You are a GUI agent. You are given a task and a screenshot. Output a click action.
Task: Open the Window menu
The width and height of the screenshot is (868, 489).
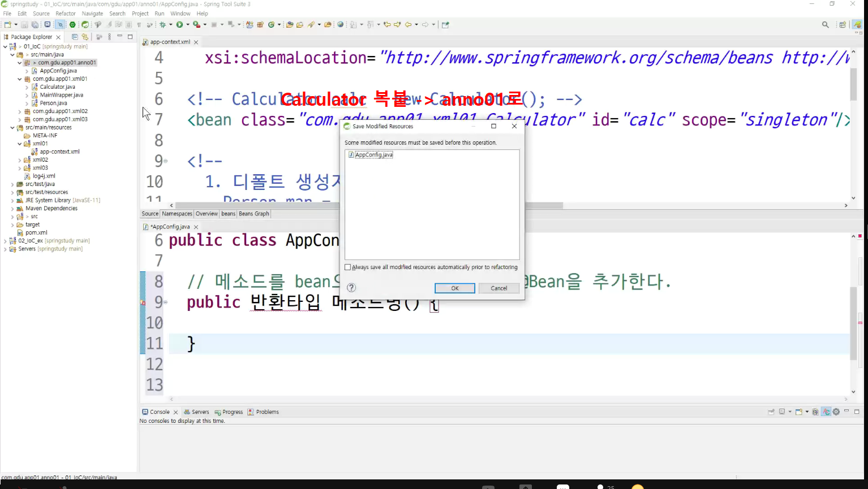click(181, 14)
